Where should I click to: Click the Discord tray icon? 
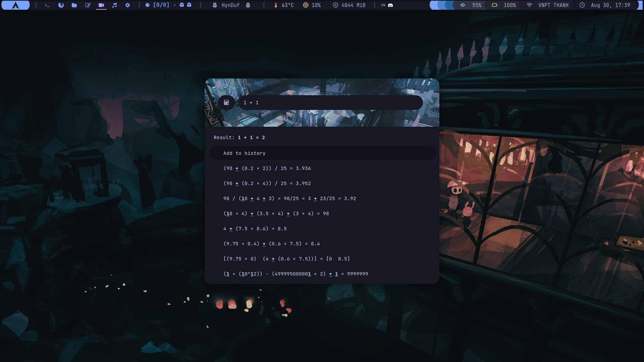[x=390, y=5]
